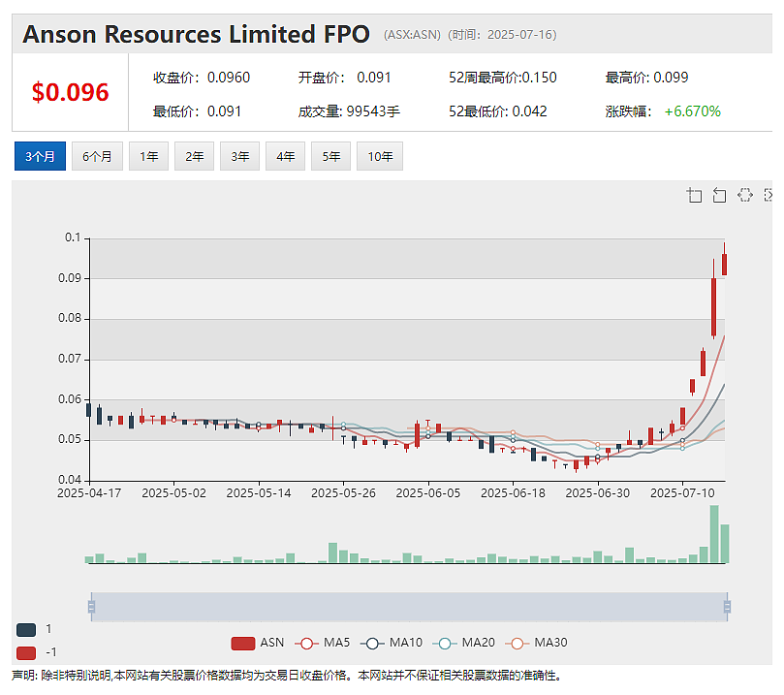Toggle the MA30 line legend
The width and height of the screenshot is (784, 695).
click(536, 643)
